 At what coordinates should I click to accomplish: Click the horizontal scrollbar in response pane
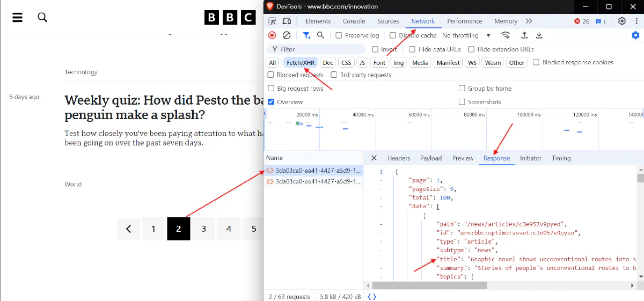(483, 286)
